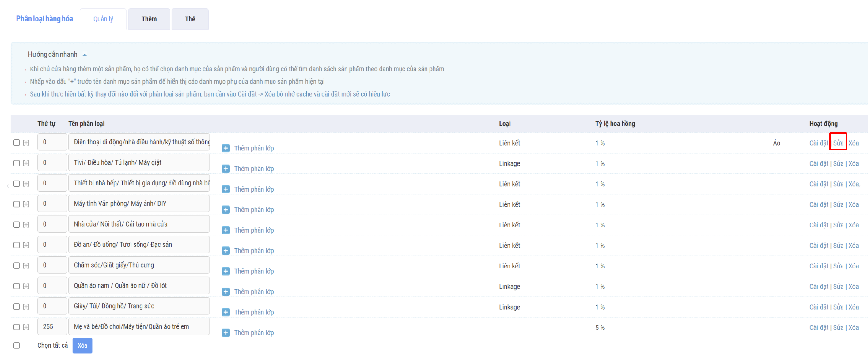Viewport: 868px width, 358px height.
Task: Click plus icon for Giày/ Túi/ Đồng hồ row
Action: (226, 313)
